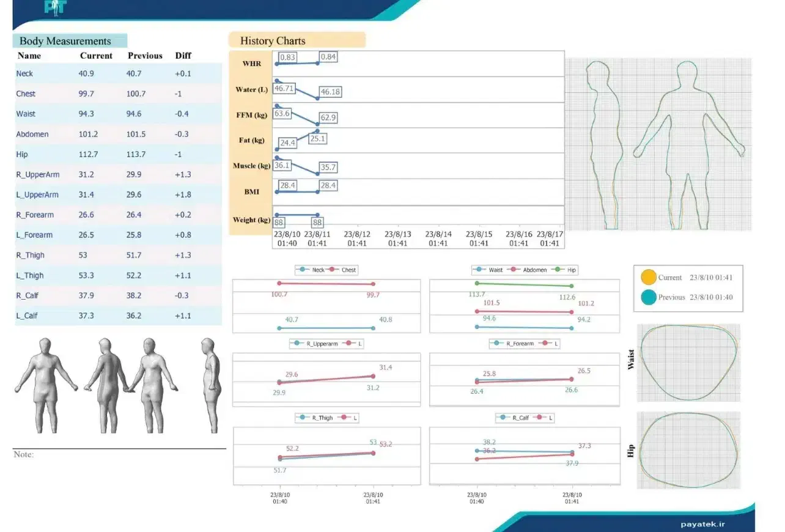Click the PT logo in the header

pyautogui.click(x=54, y=7)
